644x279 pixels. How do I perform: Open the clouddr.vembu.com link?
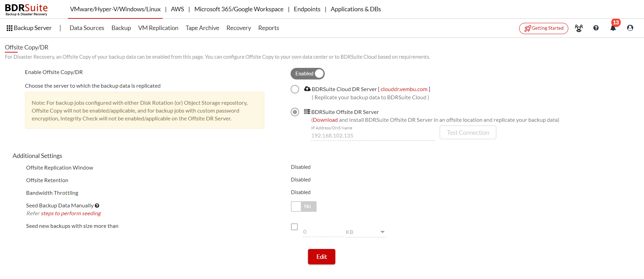click(x=404, y=89)
